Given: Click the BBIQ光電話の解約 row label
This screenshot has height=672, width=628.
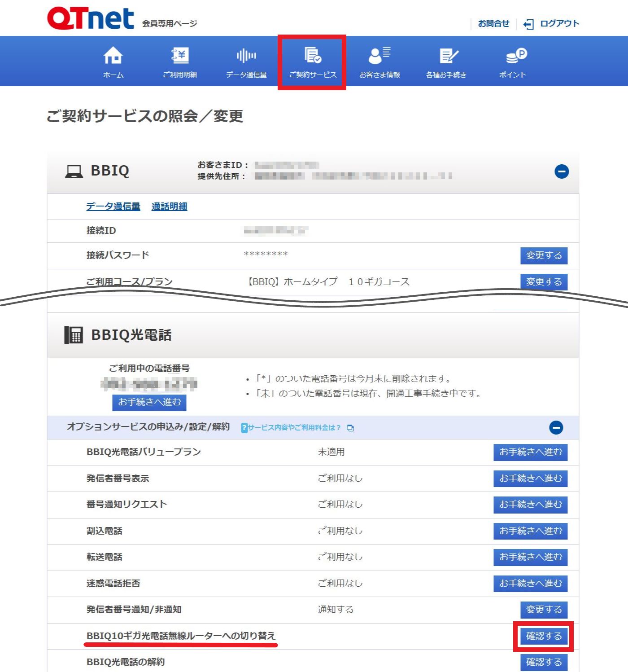Looking at the screenshot, I should coord(126,662).
